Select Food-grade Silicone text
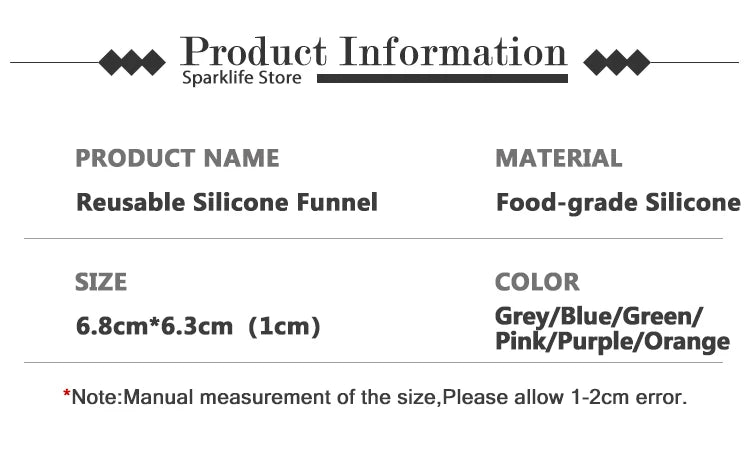The height and width of the screenshot is (449, 750). click(x=618, y=202)
